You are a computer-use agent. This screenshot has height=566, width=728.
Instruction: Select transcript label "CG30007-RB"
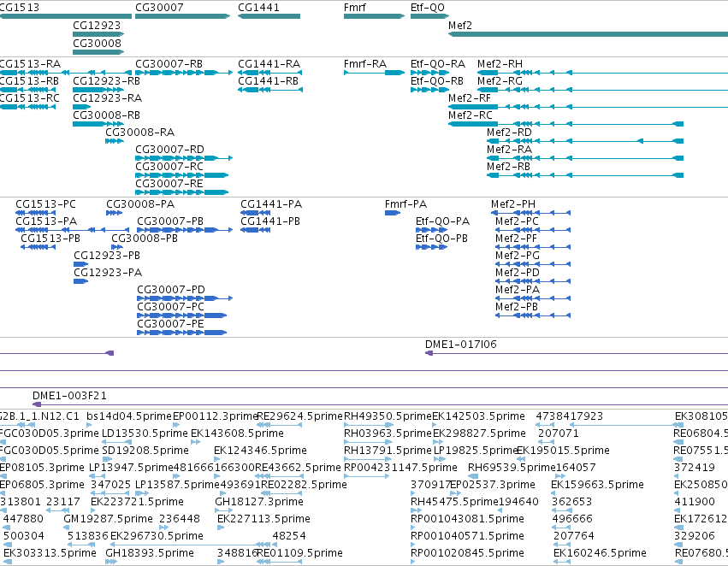tap(169, 64)
